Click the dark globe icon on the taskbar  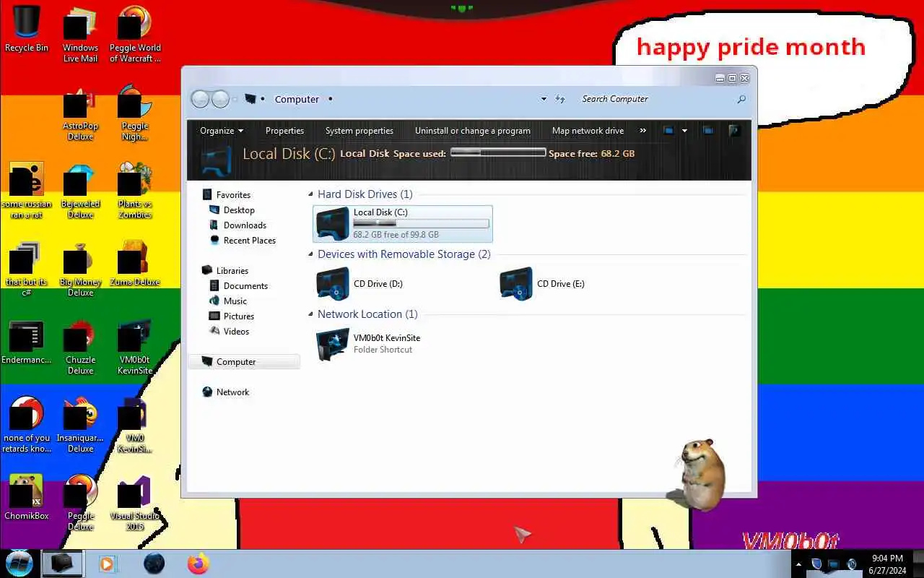154,564
